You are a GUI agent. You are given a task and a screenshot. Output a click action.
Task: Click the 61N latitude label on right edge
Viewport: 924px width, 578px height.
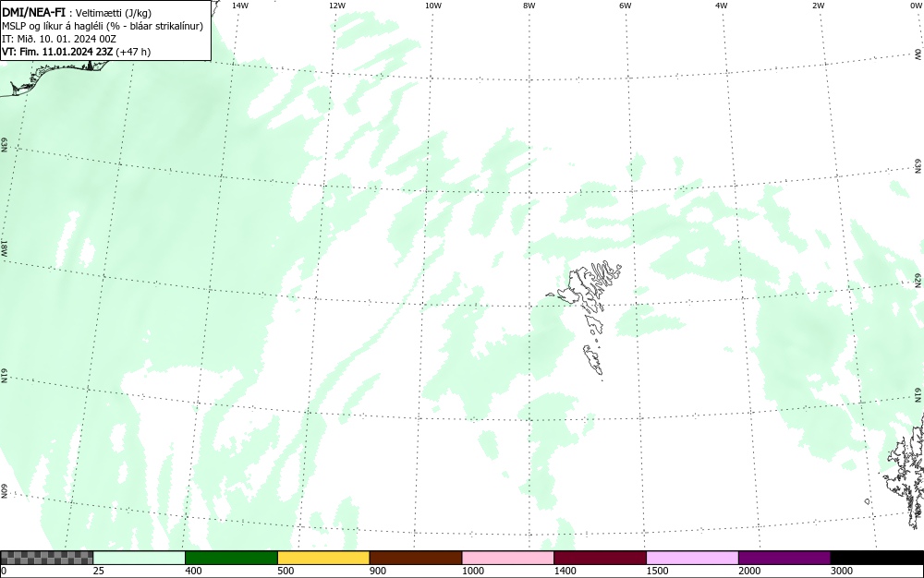pyautogui.click(x=918, y=395)
